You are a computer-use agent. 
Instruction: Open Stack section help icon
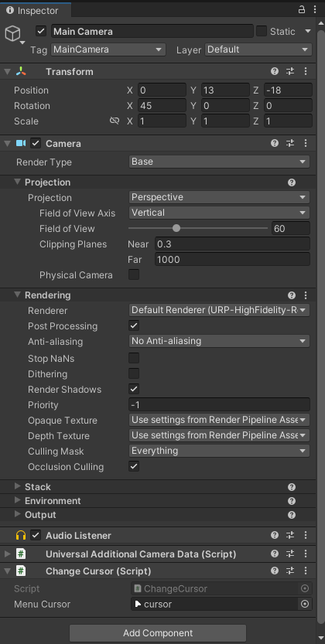coord(292,487)
